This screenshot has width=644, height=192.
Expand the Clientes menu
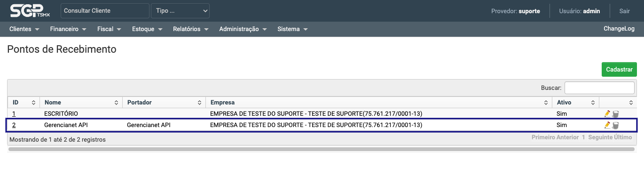[24, 29]
